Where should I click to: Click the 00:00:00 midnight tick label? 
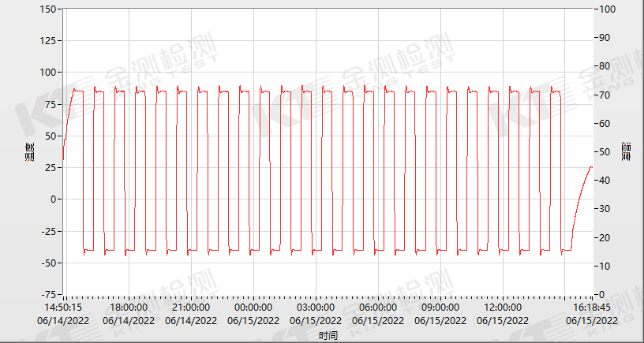253,308
